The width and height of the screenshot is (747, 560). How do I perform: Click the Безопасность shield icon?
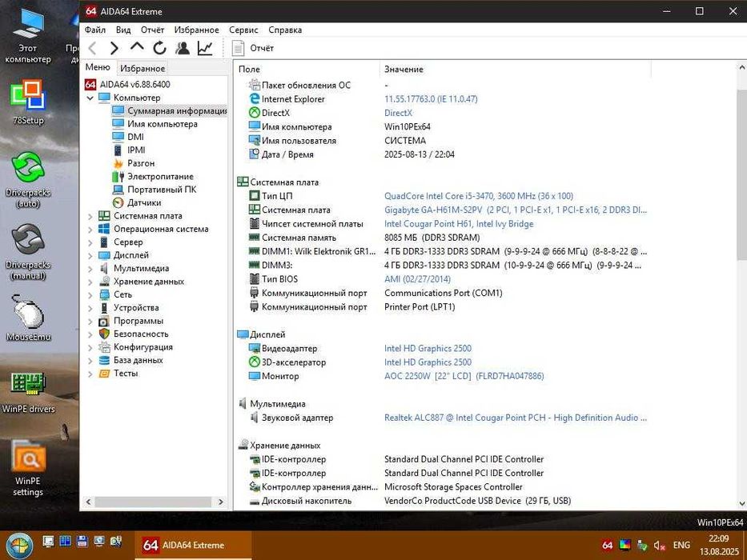pyautogui.click(x=104, y=334)
